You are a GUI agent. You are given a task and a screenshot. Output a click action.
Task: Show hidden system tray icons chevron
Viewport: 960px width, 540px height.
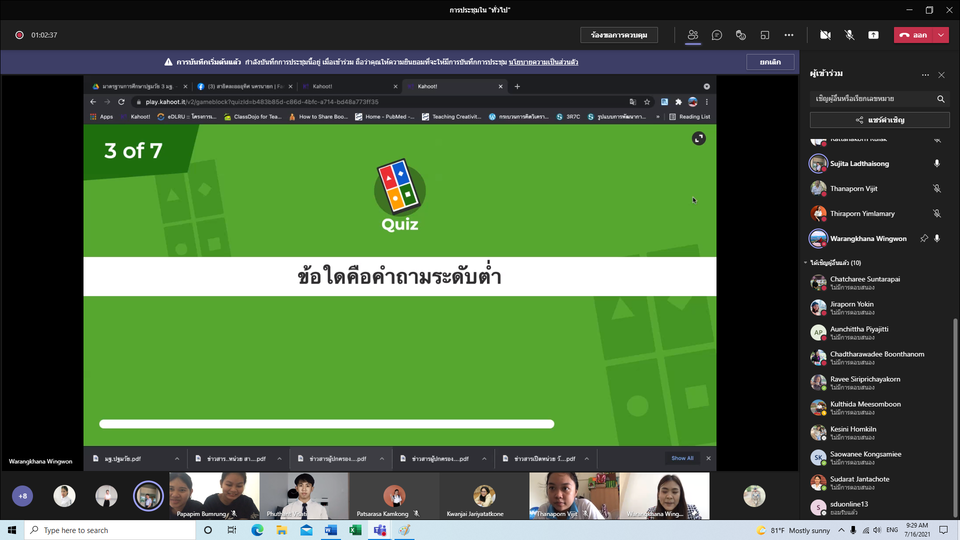[x=841, y=530]
